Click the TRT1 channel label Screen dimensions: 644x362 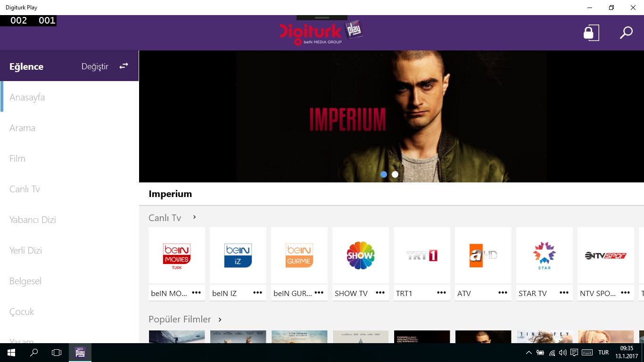pyautogui.click(x=404, y=293)
